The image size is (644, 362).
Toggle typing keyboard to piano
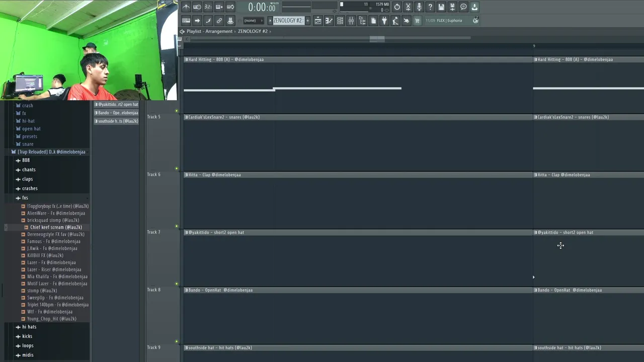click(x=186, y=21)
